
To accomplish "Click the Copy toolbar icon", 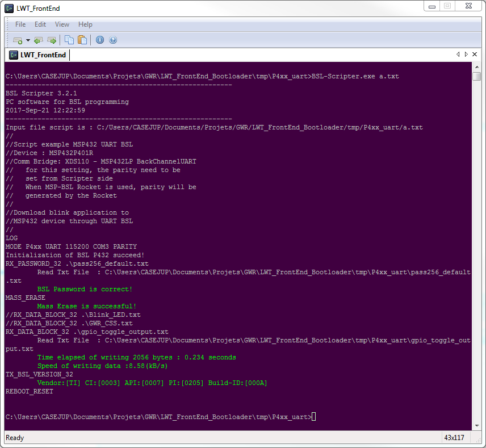I will 69,40.
